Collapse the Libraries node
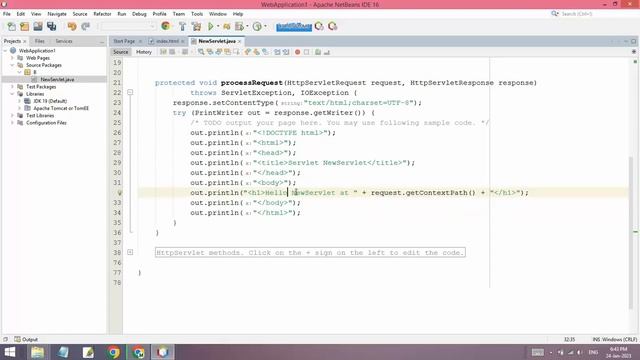 pos(12,94)
